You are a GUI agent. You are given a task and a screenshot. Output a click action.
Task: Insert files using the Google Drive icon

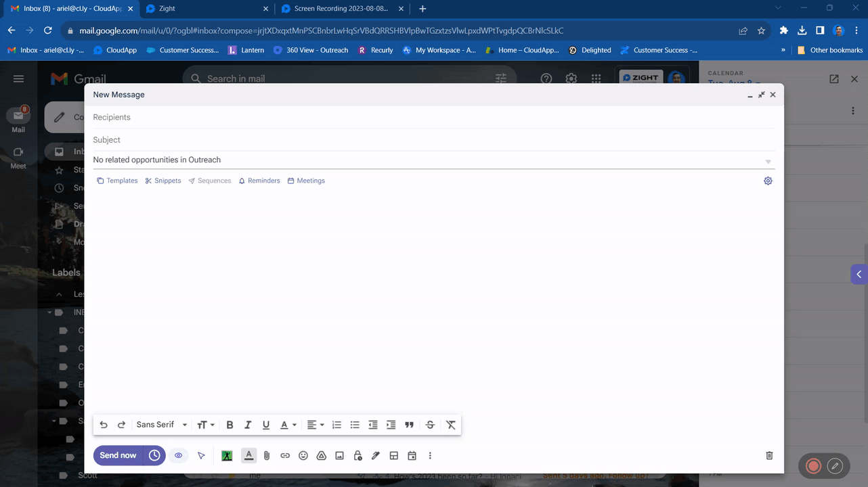[x=322, y=456]
